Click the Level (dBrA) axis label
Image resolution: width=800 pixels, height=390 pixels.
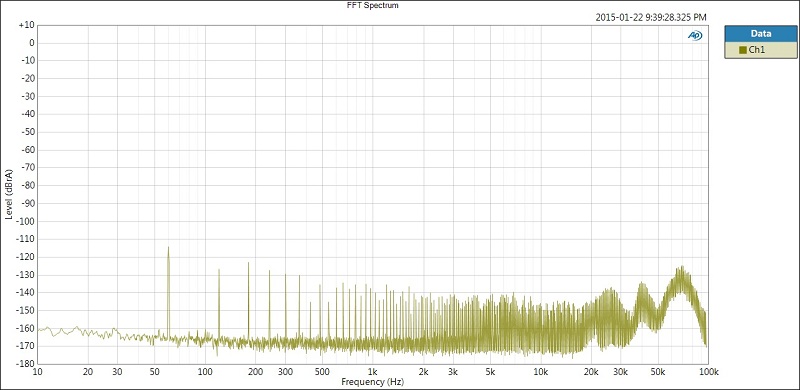[8, 194]
